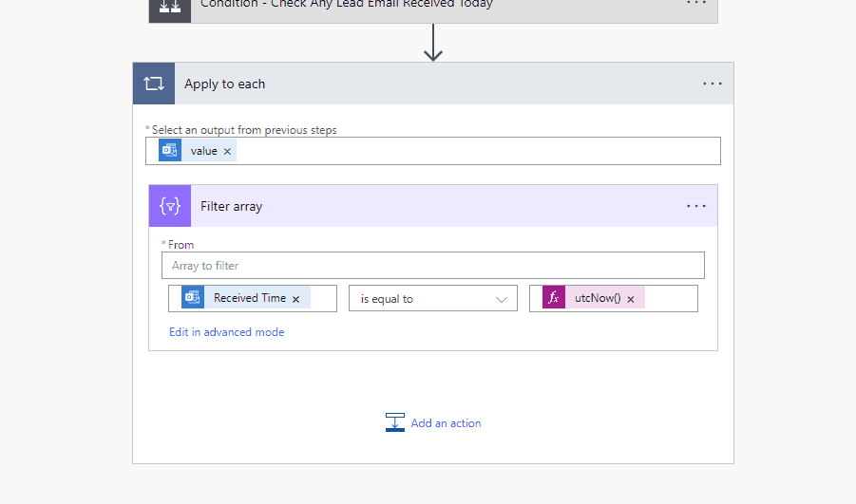Viewport: 856px width, 504px height.
Task: Click the chevron arrow of operator dropdown
Action: click(x=502, y=299)
